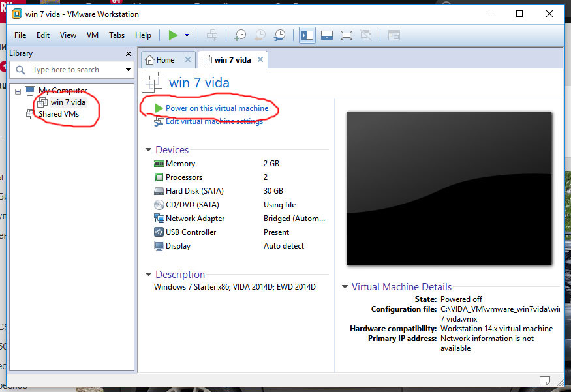Close the win 7 vida tab
The height and width of the screenshot is (392, 571).
click(x=260, y=59)
